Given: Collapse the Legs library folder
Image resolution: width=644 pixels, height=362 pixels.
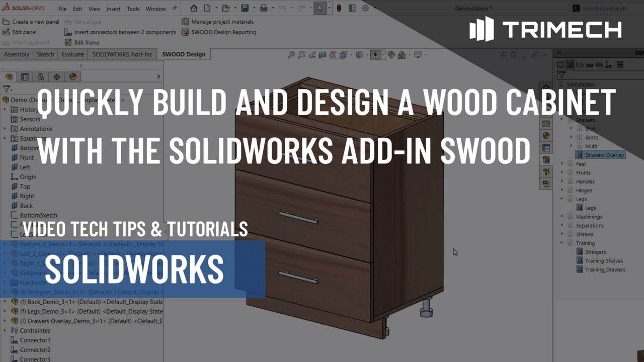Looking at the screenshot, I should click(562, 199).
